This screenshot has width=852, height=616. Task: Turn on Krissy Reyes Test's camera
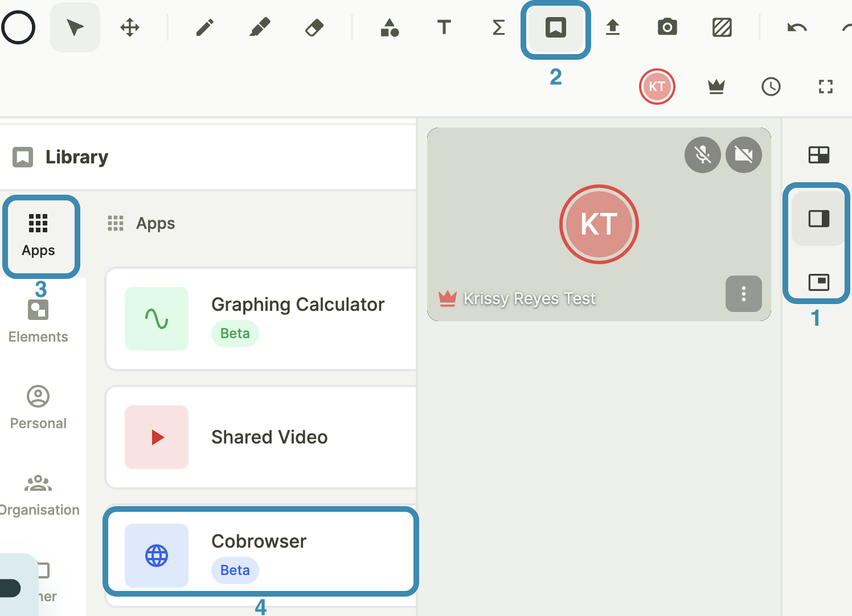(x=743, y=155)
